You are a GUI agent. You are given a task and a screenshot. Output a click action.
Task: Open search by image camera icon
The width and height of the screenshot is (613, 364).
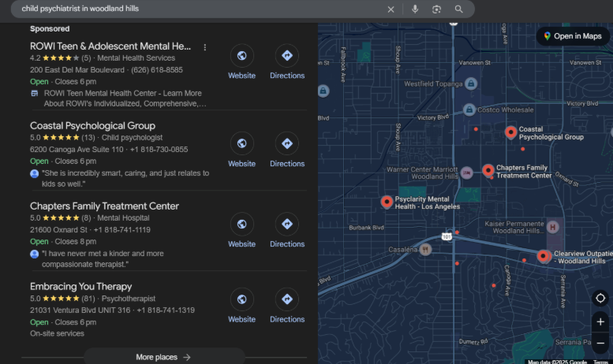pos(436,9)
